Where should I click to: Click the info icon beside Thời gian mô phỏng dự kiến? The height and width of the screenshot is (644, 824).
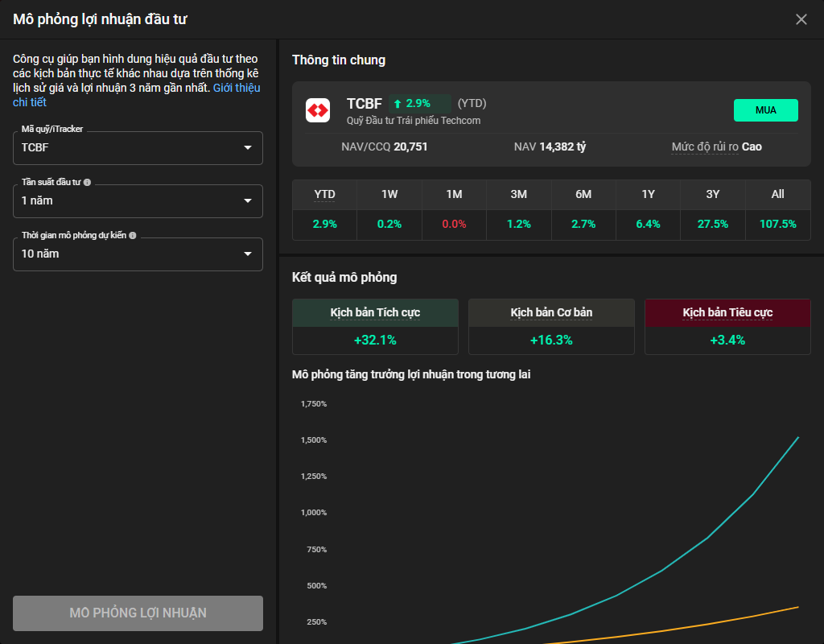(133, 236)
